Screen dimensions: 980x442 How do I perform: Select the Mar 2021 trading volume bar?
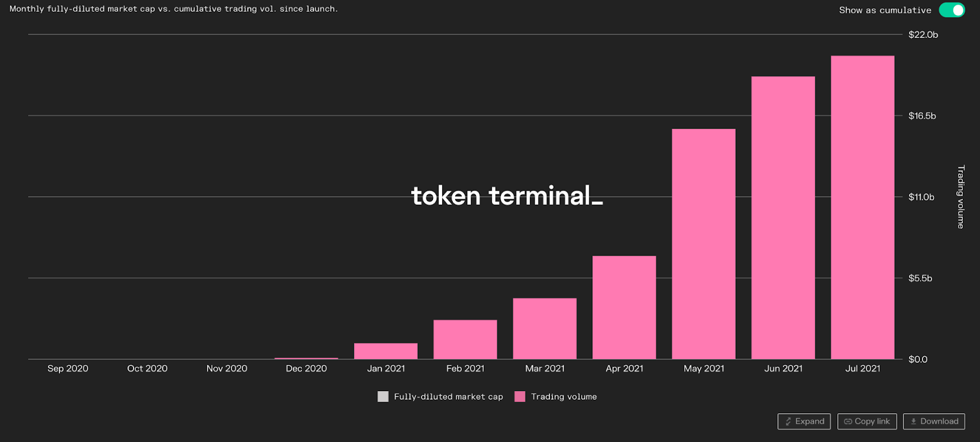(545, 329)
